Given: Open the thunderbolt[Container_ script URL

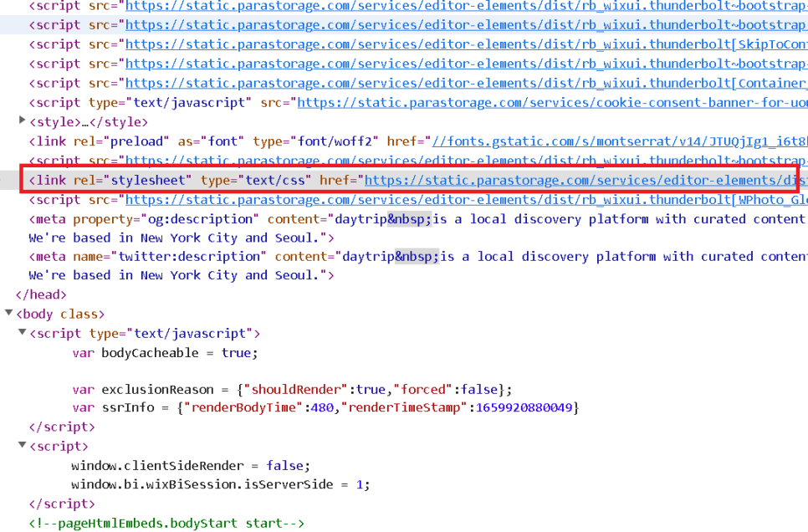Looking at the screenshot, I should (467, 84).
